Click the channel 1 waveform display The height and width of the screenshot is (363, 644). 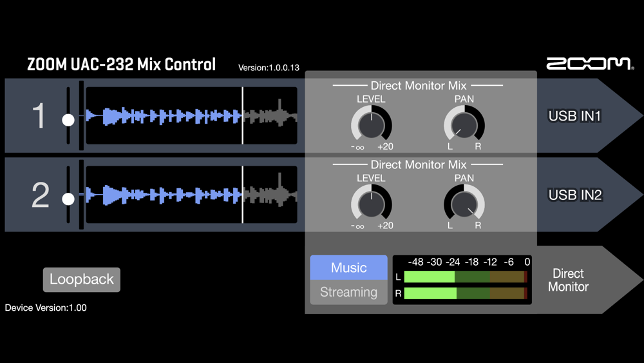191,115
